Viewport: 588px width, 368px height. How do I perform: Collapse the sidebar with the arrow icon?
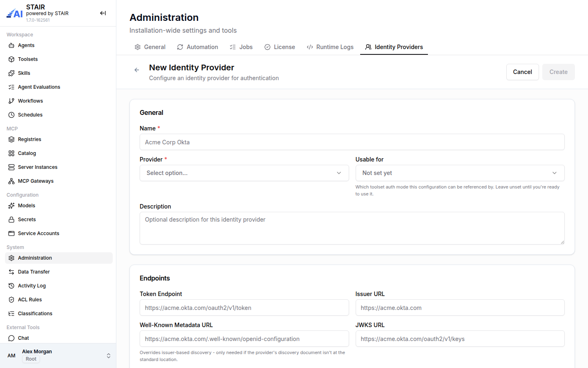(103, 13)
